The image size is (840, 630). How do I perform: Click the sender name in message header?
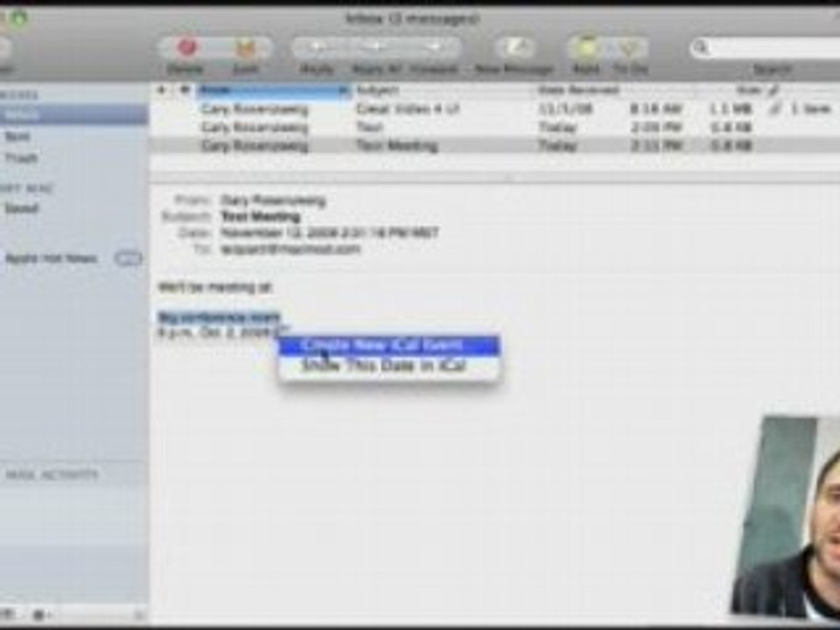pos(273,201)
